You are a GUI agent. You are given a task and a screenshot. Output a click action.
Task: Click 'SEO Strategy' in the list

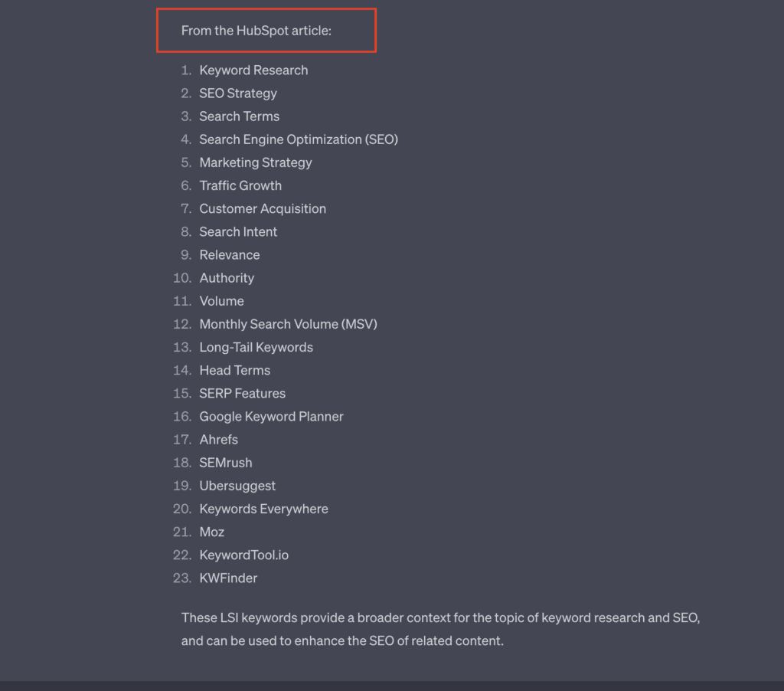tap(238, 93)
